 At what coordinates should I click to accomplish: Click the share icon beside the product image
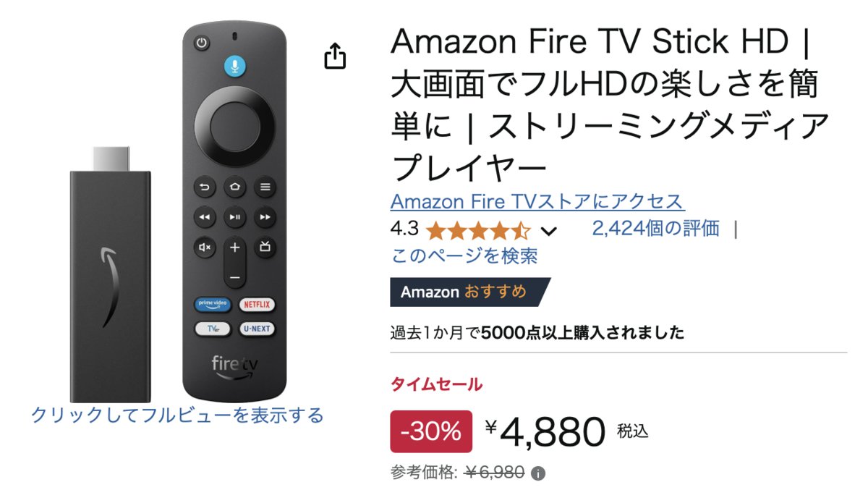coord(335,56)
